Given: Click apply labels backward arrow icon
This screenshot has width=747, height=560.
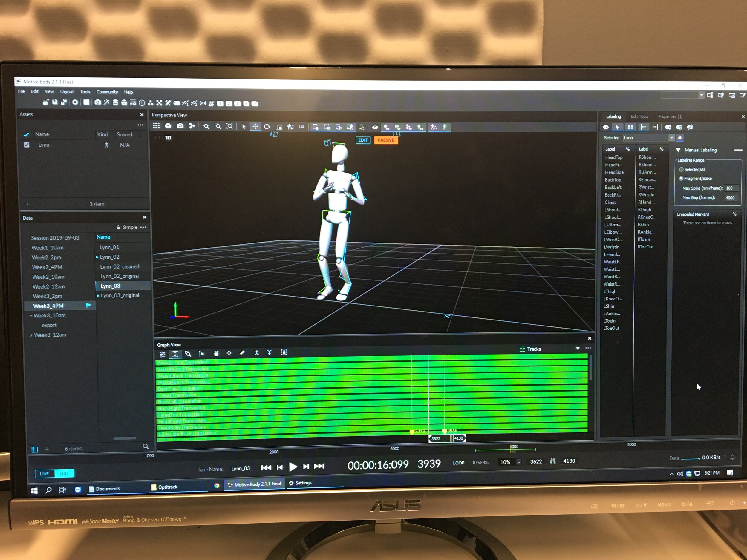Looking at the screenshot, I should (643, 127).
